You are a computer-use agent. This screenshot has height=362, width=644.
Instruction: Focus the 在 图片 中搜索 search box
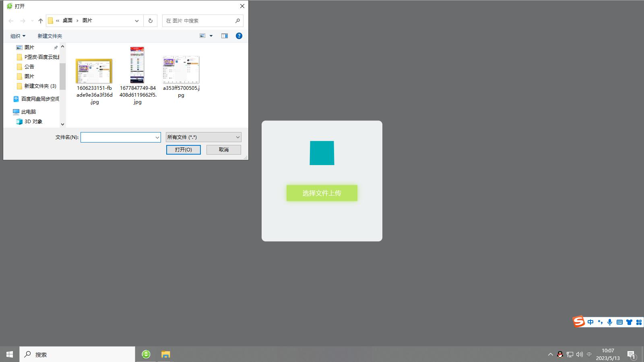click(x=203, y=21)
